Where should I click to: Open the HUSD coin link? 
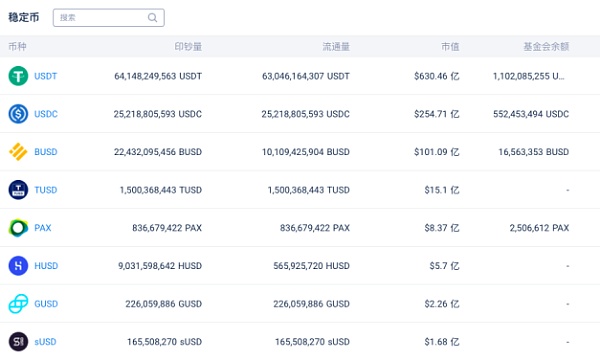pos(46,266)
